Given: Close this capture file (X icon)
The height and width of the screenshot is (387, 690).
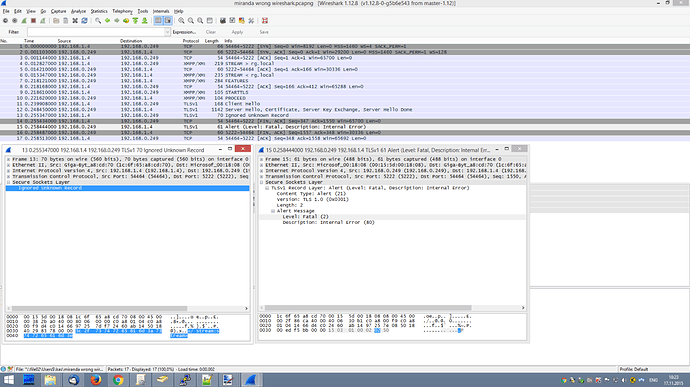Looking at the screenshot, I should [75, 21].
